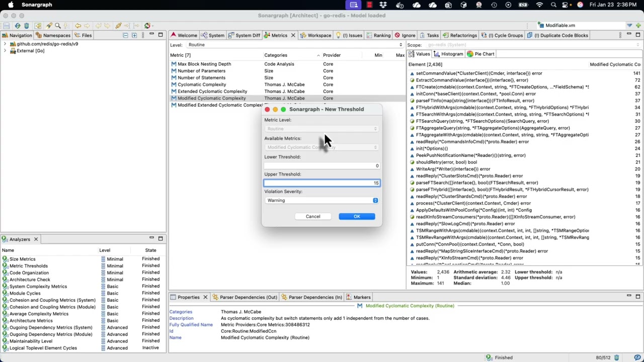Click the yellow back arrow toolbar icon
Viewport: 644px width, 362px height.
click(78, 26)
